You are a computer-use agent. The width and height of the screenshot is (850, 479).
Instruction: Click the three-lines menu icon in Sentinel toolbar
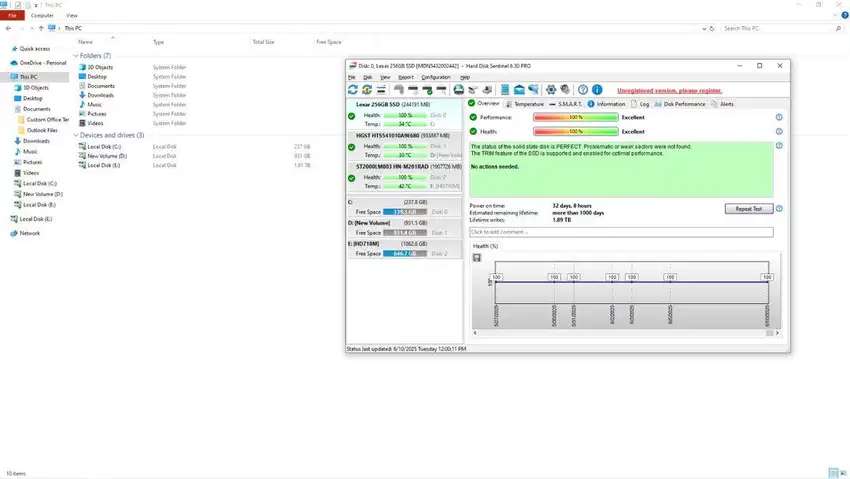pos(381,90)
